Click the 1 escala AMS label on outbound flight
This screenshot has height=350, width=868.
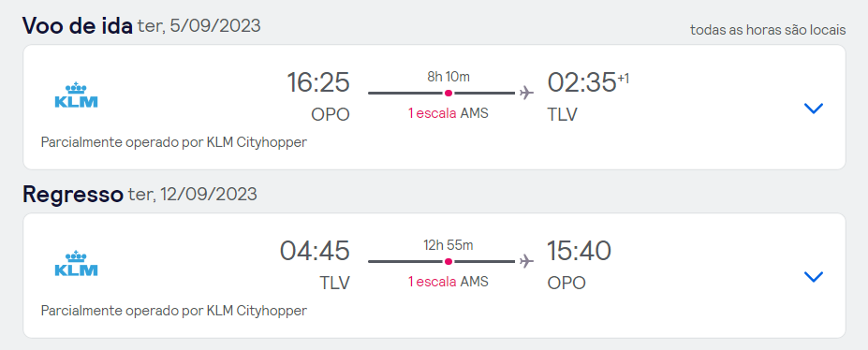tap(449, 113)
